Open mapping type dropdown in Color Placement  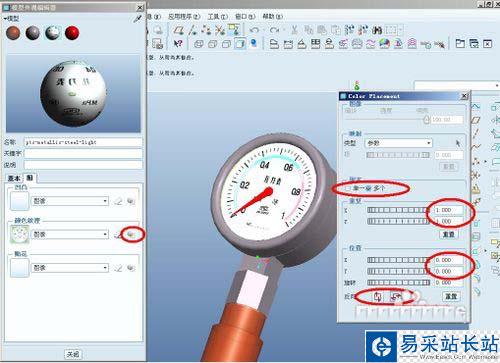point(399,143)
